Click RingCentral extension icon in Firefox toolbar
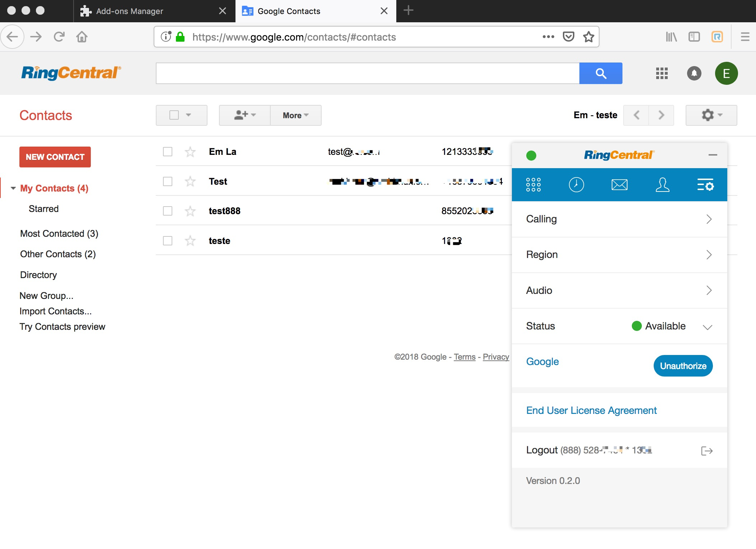Viewport: 756px width, 549px height. (717, 37)
